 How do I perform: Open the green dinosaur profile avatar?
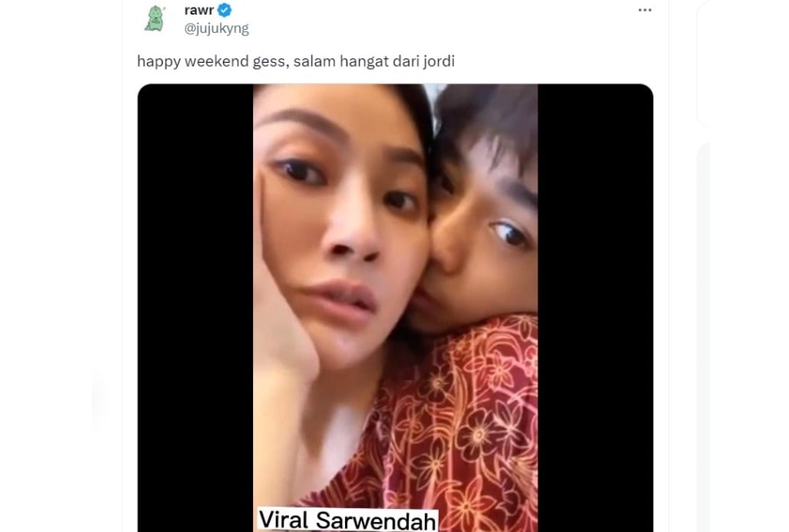(x=154, y=18)
